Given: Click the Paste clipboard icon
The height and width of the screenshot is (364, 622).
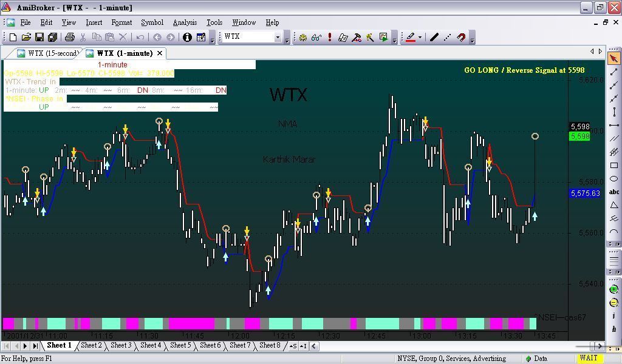Looking at the screenshot, I should click(x=109, y=37).
